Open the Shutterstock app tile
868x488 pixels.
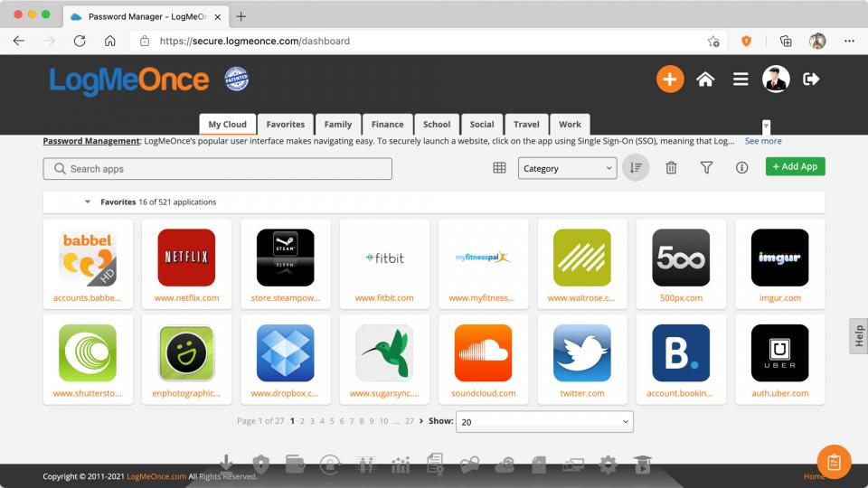pos(88,360)
